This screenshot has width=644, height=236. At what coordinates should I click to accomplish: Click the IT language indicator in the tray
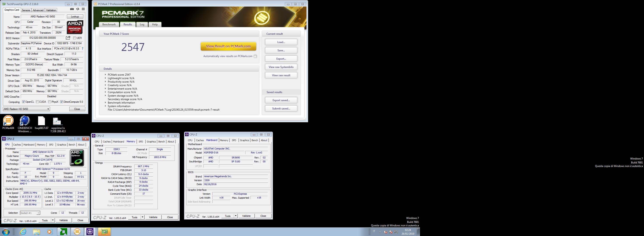pos(374,231)
